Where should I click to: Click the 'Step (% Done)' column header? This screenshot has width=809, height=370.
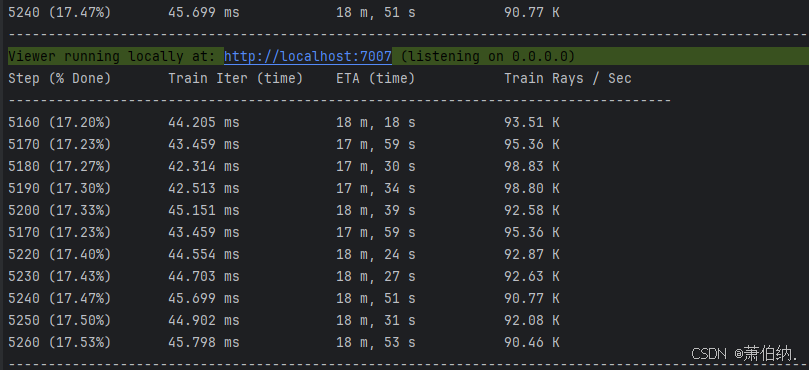click(59, 78)
